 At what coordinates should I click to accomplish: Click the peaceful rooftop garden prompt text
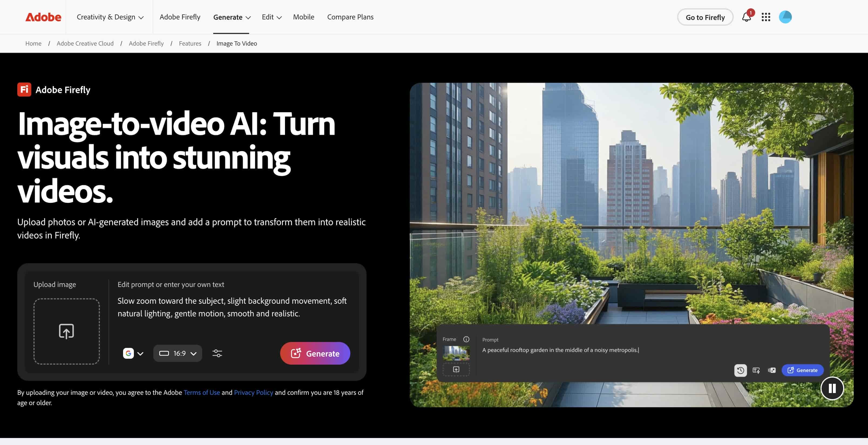560,350
